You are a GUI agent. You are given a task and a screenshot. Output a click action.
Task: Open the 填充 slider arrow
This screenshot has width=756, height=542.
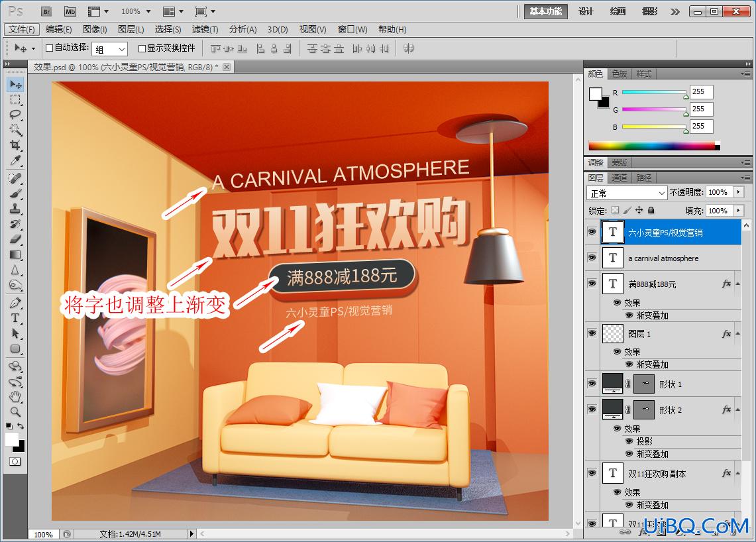738,210
